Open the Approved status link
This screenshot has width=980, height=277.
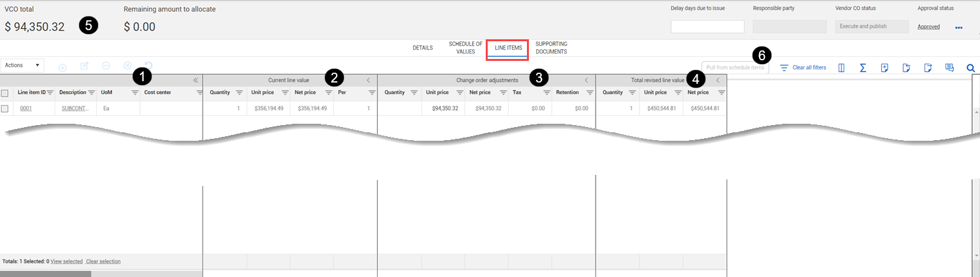click(929, 27)
